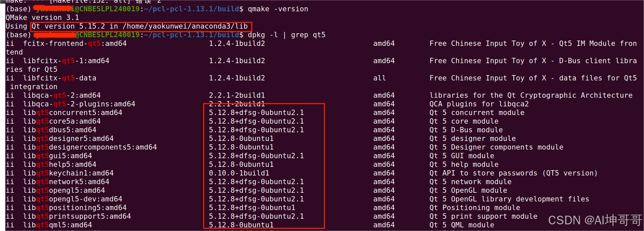644x231 pixels.
Task: Click description 'Qt 5 print support module'
Action: tap(483, 216)
